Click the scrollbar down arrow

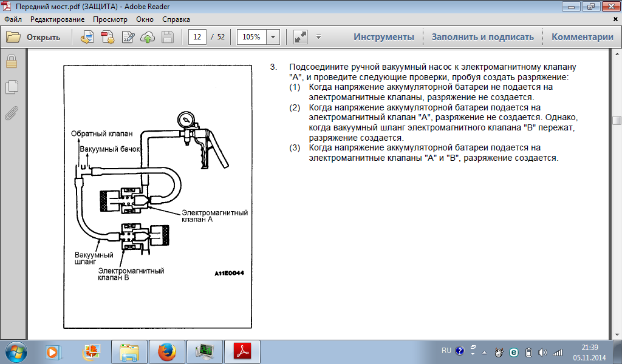click(617, 335)
